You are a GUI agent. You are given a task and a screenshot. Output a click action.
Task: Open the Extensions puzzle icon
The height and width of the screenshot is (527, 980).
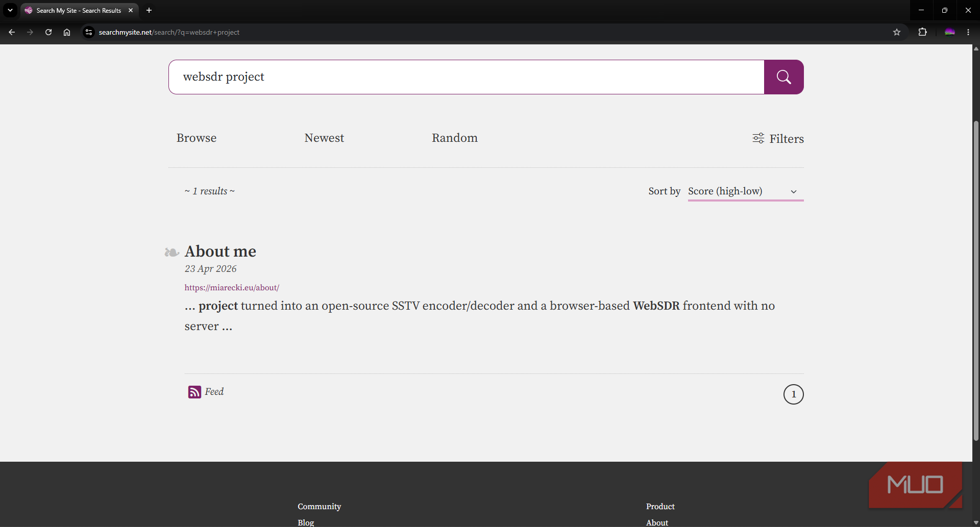coord(922,32)
